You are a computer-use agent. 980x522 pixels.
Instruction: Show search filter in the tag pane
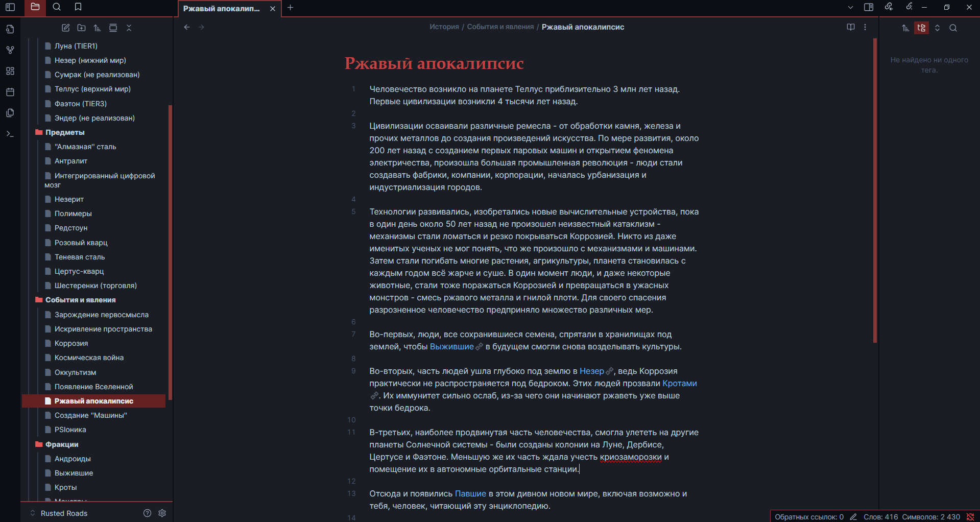[953, 28]
